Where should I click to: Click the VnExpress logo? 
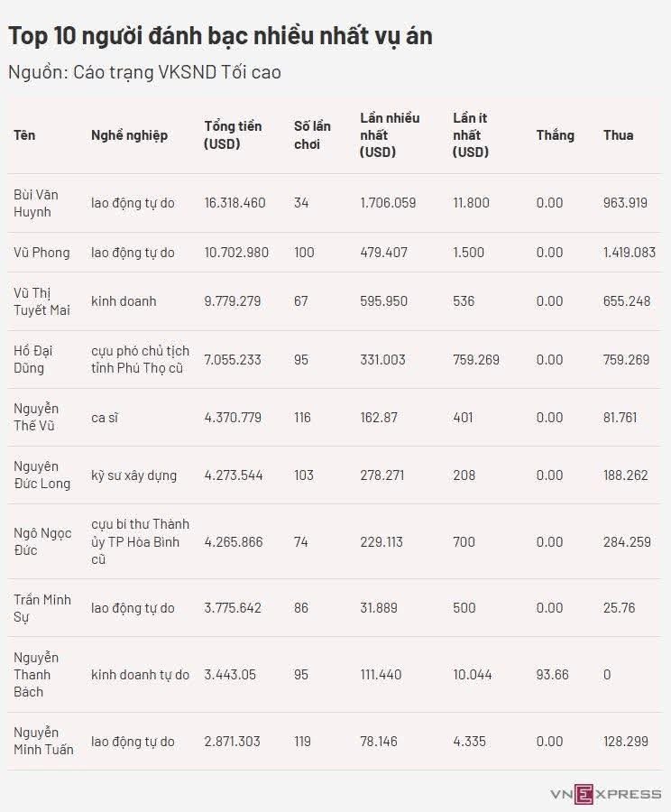[605, 793]
